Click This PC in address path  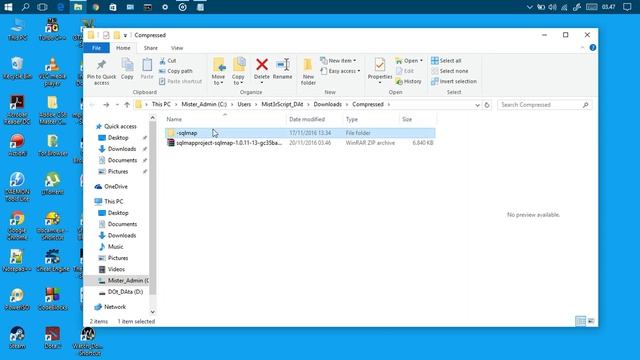[161, 104]
